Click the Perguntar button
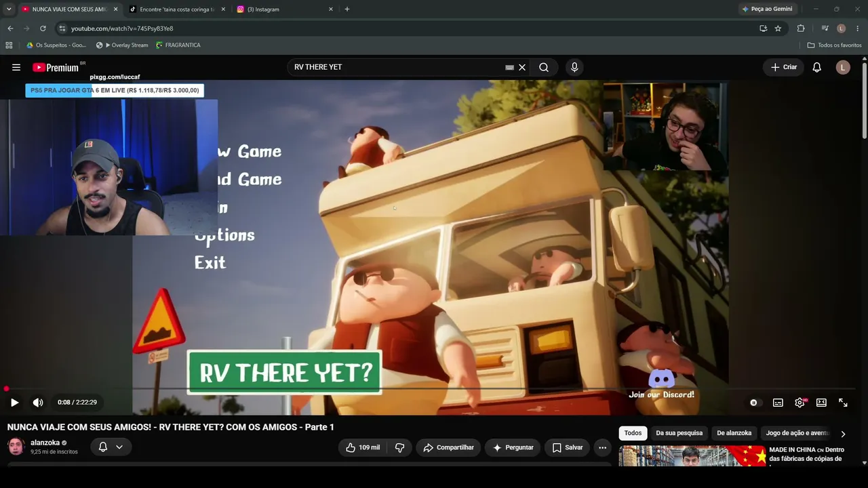Screen dimensions: 868x488 tap(513, 447)
